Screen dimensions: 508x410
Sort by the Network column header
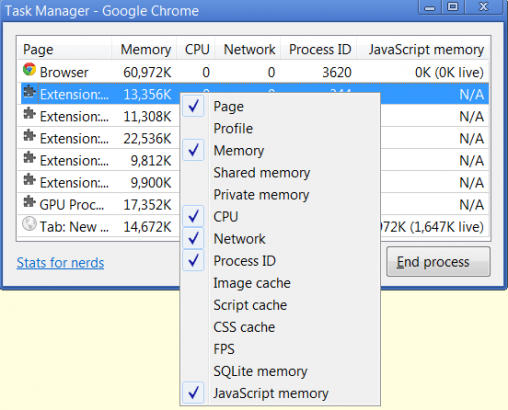(248, 49)
